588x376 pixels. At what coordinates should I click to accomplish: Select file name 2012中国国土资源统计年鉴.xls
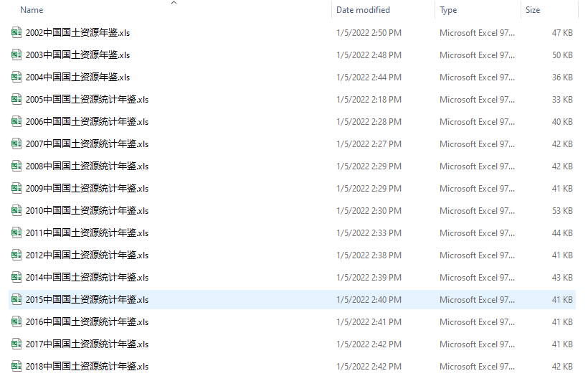tap(87, 255)
